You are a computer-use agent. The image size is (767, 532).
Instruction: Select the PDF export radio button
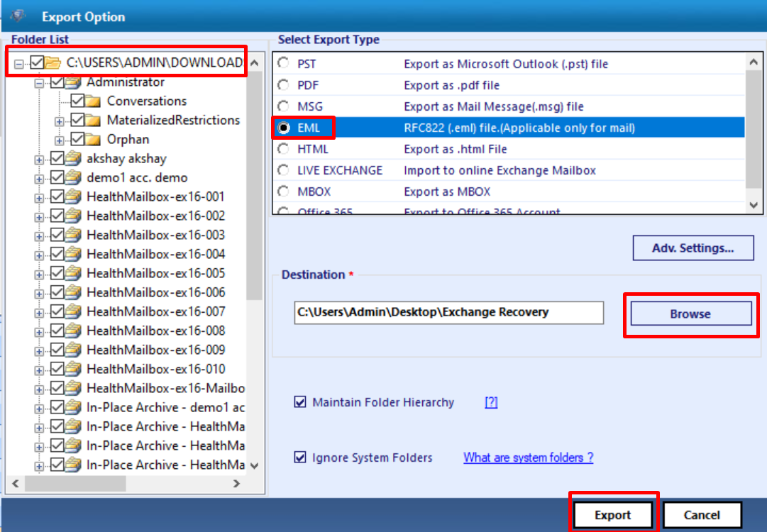pyautogui.click(x=283, y=84)
